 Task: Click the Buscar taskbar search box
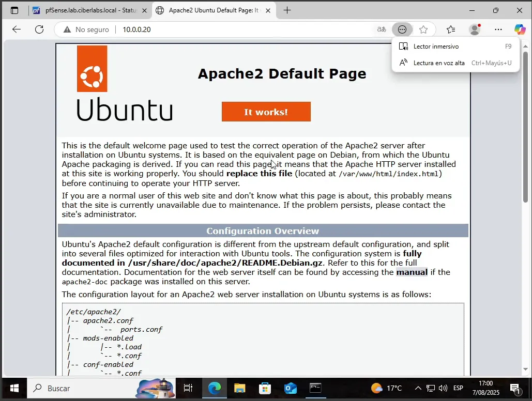click(x=101, y=388)
